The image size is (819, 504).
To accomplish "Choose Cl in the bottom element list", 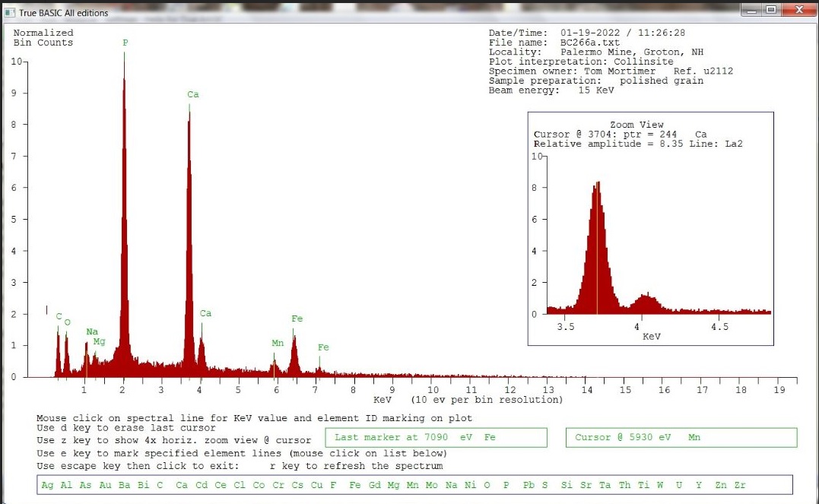I will click(240, 485).
